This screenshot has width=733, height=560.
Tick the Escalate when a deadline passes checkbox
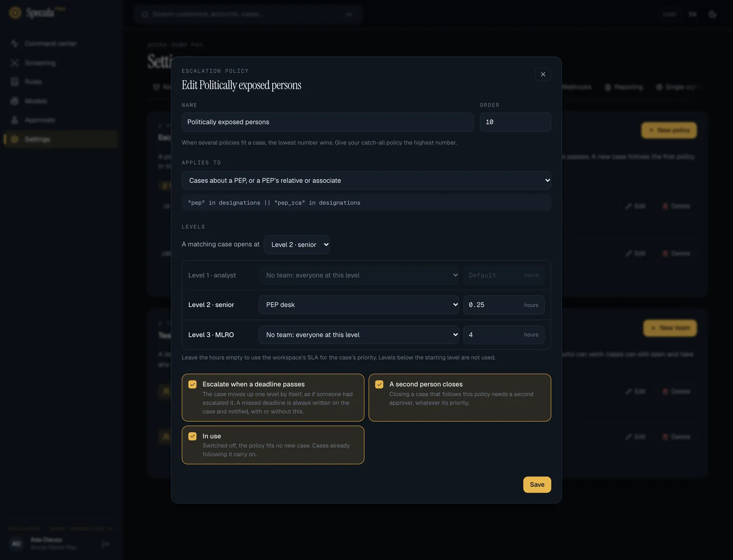192,384
